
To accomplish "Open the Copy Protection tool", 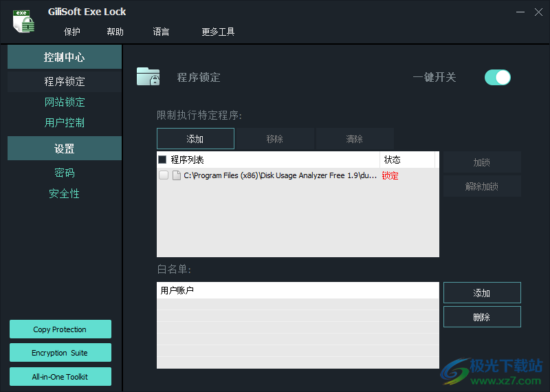I will click(x=60, y=329).
